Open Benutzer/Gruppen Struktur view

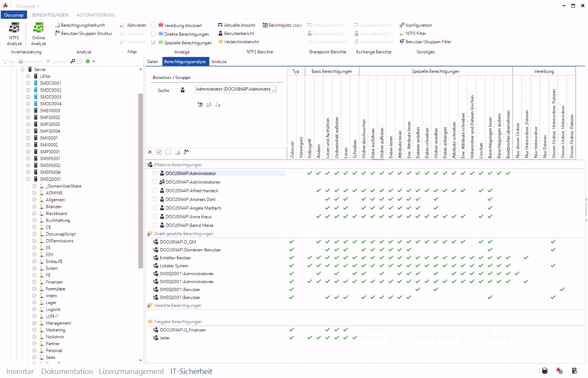pyautogui.click(x=84, y=33)
